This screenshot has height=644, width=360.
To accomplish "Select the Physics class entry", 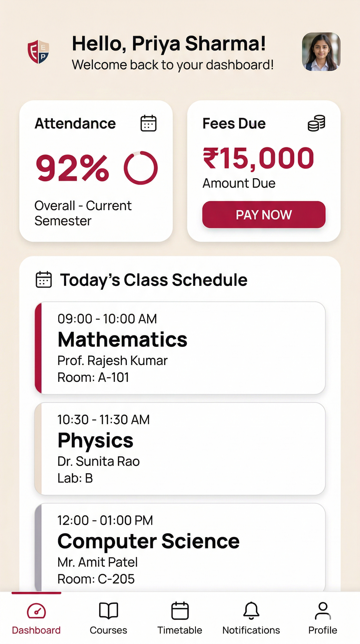I will pyautogui.click(x=180, y=449).
